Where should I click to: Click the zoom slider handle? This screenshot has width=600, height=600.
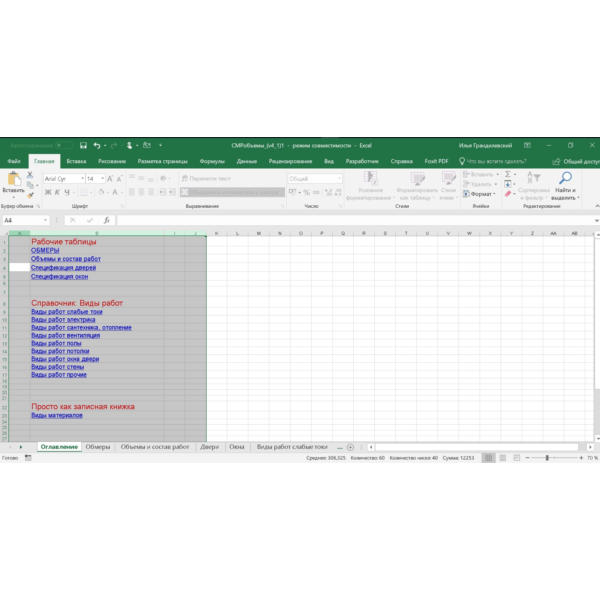pyautogui.click(x=547, y=458)
